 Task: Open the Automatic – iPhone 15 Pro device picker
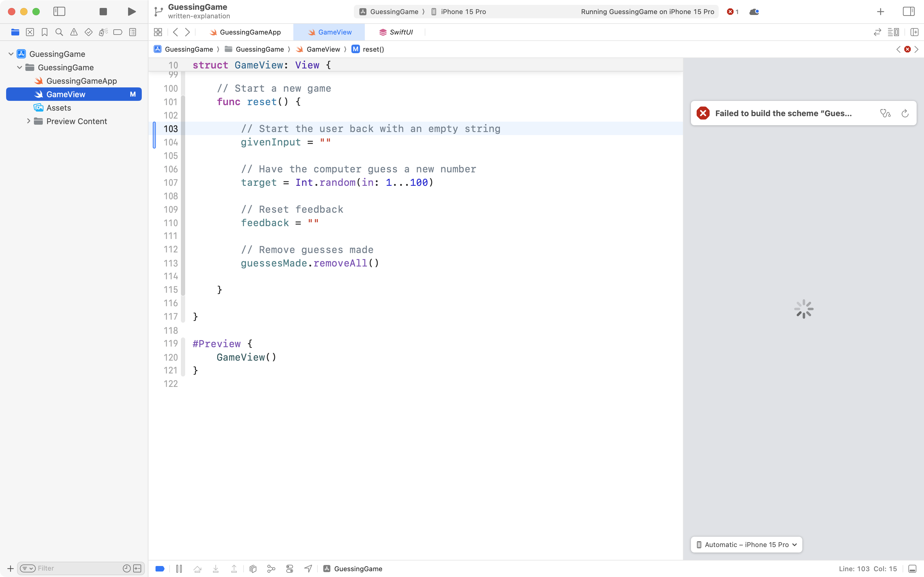746,545
